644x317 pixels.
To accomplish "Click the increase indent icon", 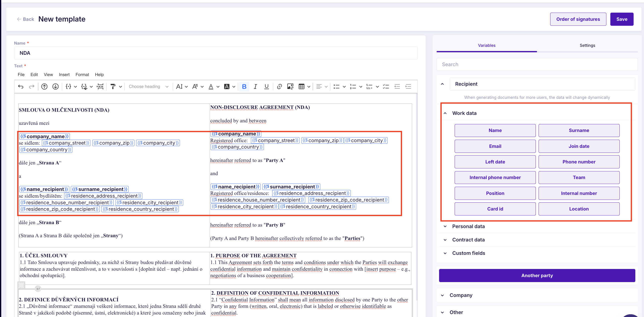I will (x=408, y=87).
